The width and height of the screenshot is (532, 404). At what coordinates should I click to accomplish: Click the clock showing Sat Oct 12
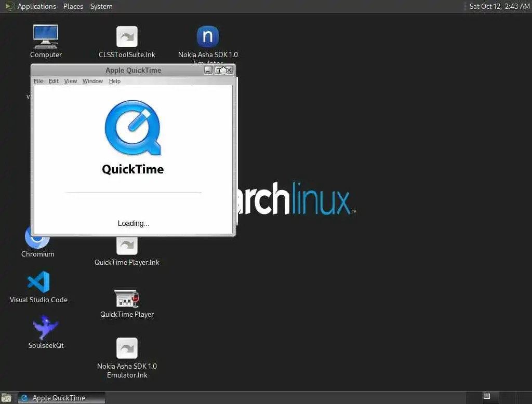tap(499, 6)
